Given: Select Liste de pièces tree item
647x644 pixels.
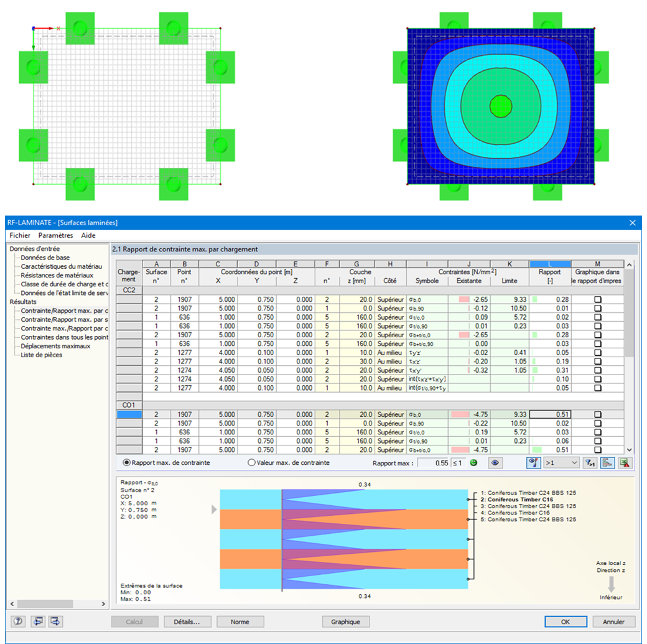Looking at the screenshot, I should click(41, 355).
